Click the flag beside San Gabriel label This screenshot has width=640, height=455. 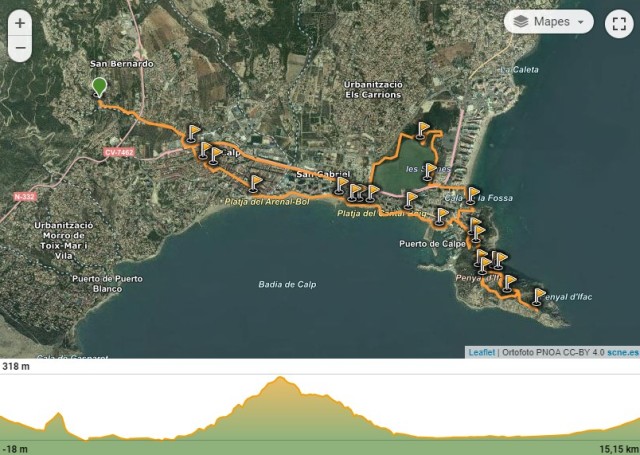(x=341, y=186)
